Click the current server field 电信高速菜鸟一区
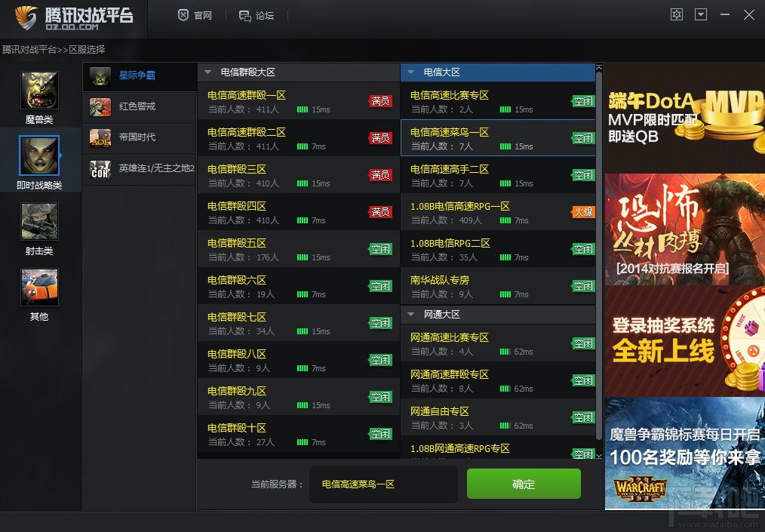This screenshot has height=532, width=765. pyautogui.click(x=383, y=484)
